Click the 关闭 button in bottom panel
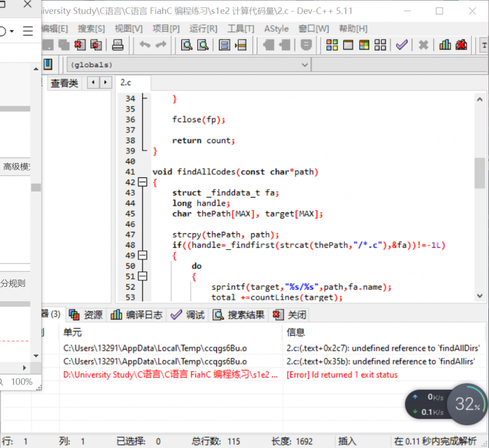The height and width of the screenshot is (448, 489). (x=290, y=315)
